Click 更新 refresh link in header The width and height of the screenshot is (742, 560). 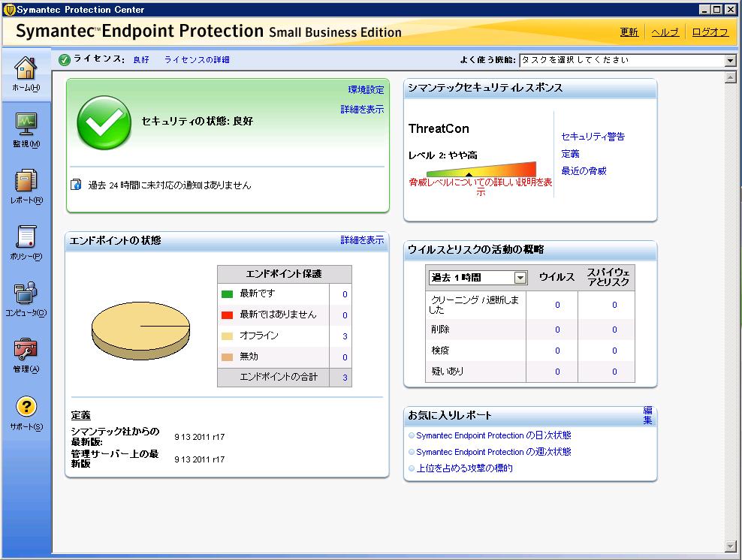(x=629, y=32)
